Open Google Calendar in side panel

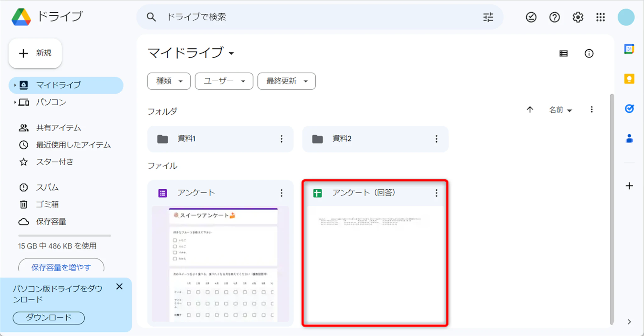tap(629, 49)
